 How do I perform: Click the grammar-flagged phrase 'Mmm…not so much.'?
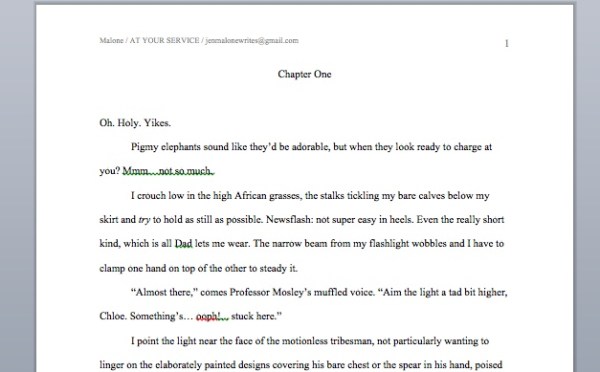[168, 171]
